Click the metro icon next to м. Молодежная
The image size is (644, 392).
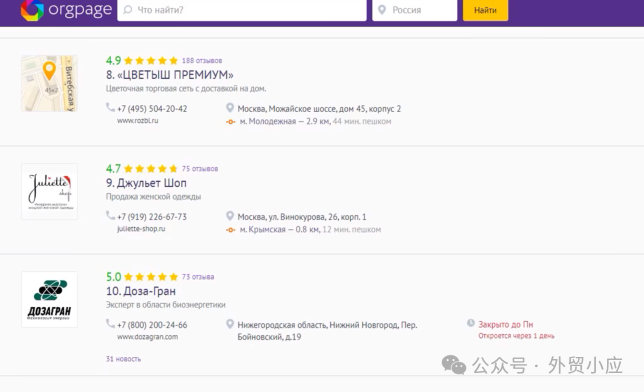pos(231,122)
